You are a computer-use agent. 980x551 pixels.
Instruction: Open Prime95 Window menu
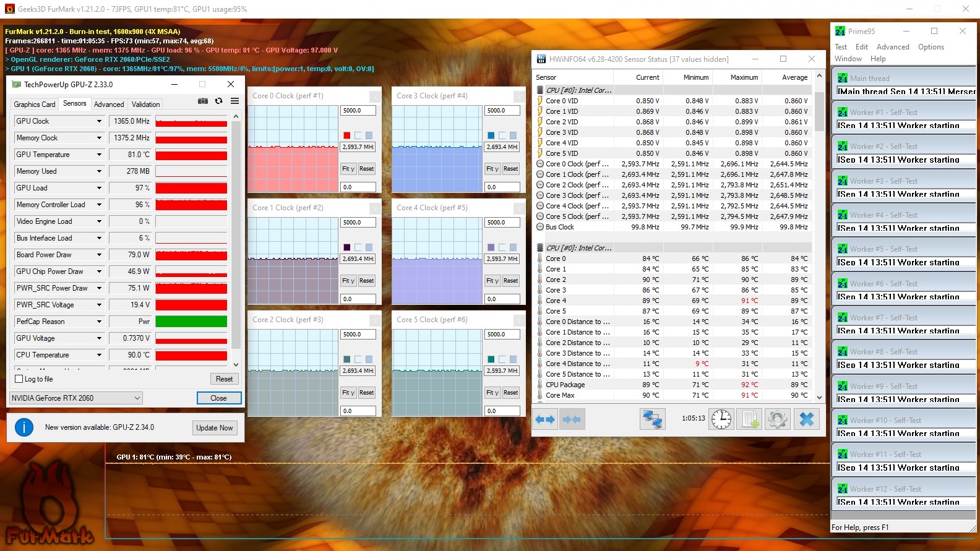click(848, 59)
